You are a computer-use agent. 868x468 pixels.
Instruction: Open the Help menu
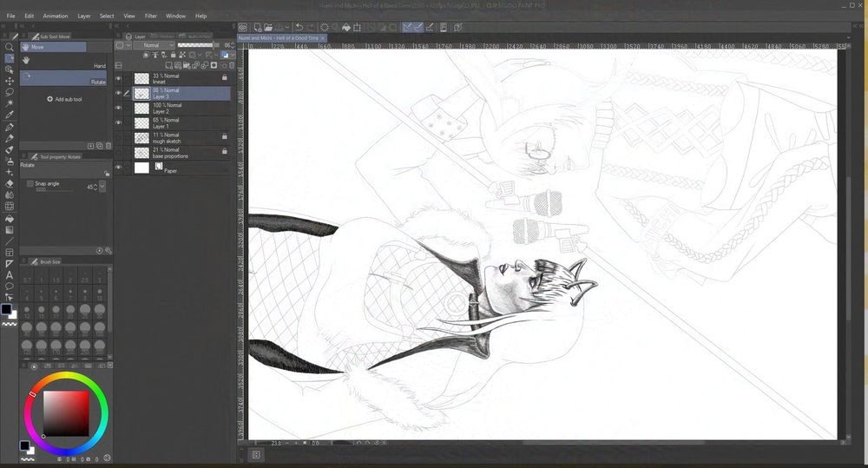click(201, 16)
